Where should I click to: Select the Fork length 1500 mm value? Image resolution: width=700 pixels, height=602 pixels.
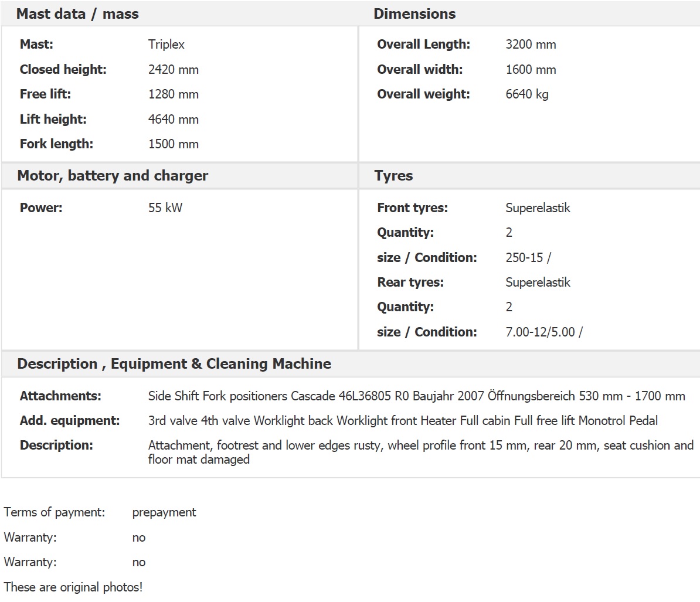coord(173,144)
